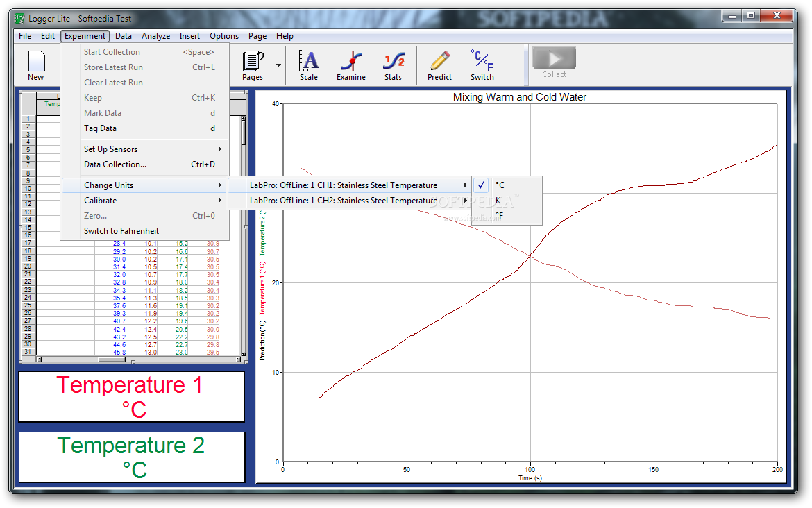Image resolution: width=812 pixels, height=508 pixels.
Task: Click data table horizontal scrollbar
Action: click(x=138, y=359)
